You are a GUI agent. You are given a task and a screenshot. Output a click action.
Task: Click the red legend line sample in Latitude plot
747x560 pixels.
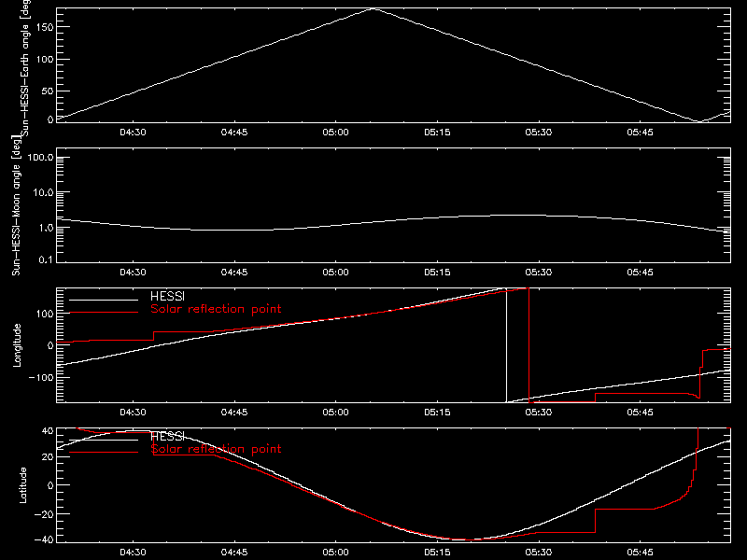click(104, 452)
